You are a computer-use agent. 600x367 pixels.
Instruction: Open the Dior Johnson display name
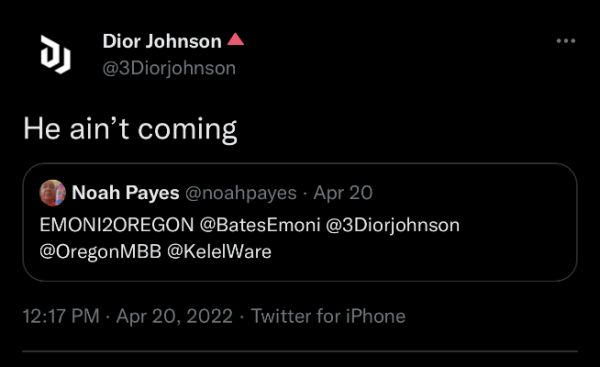[162, 41]
